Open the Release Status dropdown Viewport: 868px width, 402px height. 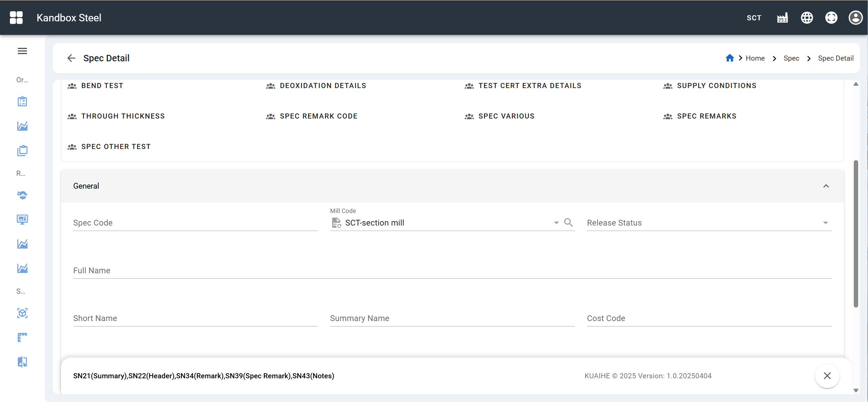point(825,223)
